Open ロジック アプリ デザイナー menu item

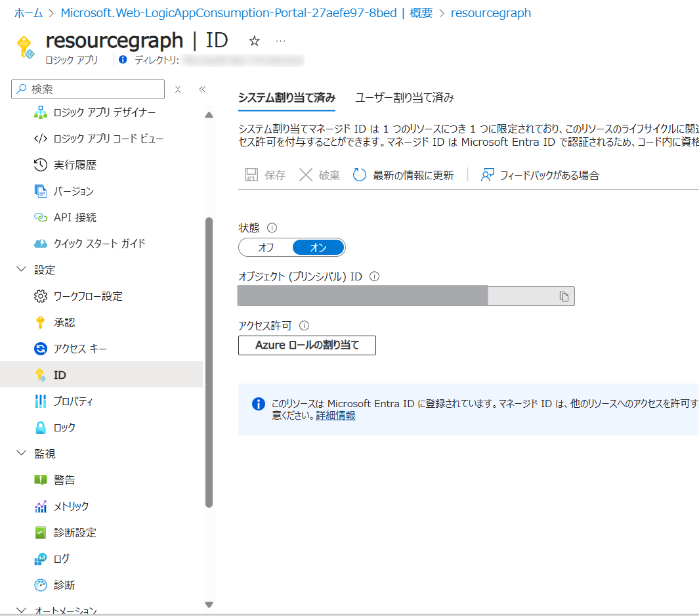coord(104,112)
